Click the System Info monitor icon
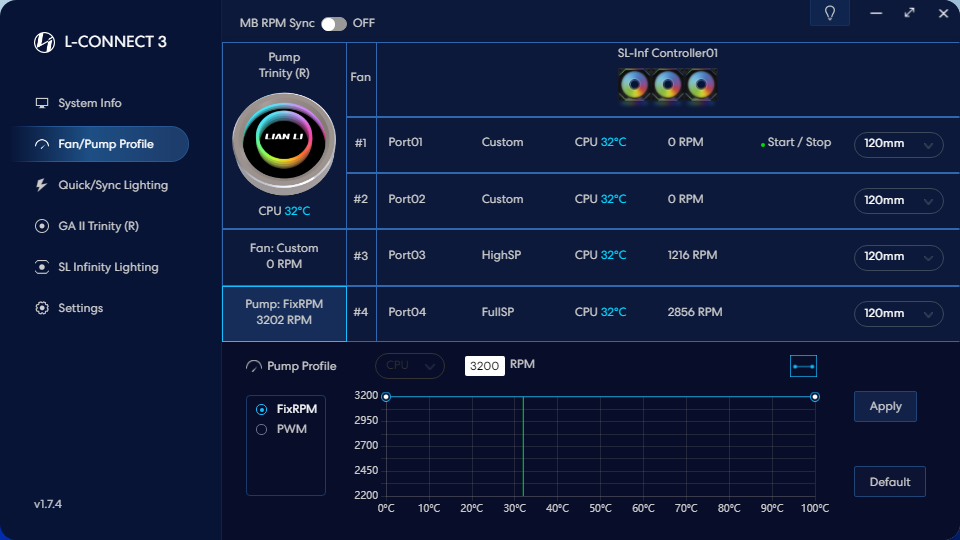This screenshot has width=960, height=540. [x=42, y=103]
